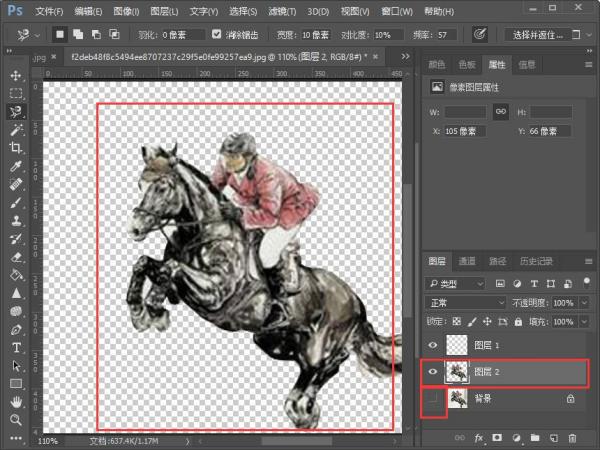Select the Eraser tool

click(16, 257)
